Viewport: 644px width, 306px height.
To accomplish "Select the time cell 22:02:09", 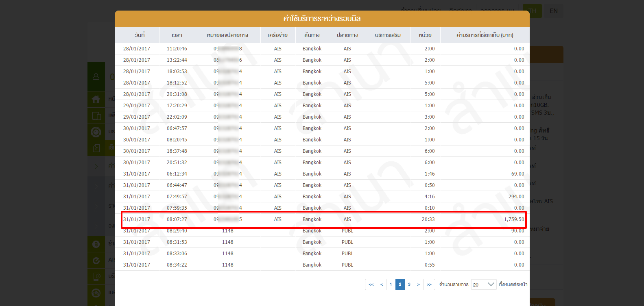I will coord(177,117).
